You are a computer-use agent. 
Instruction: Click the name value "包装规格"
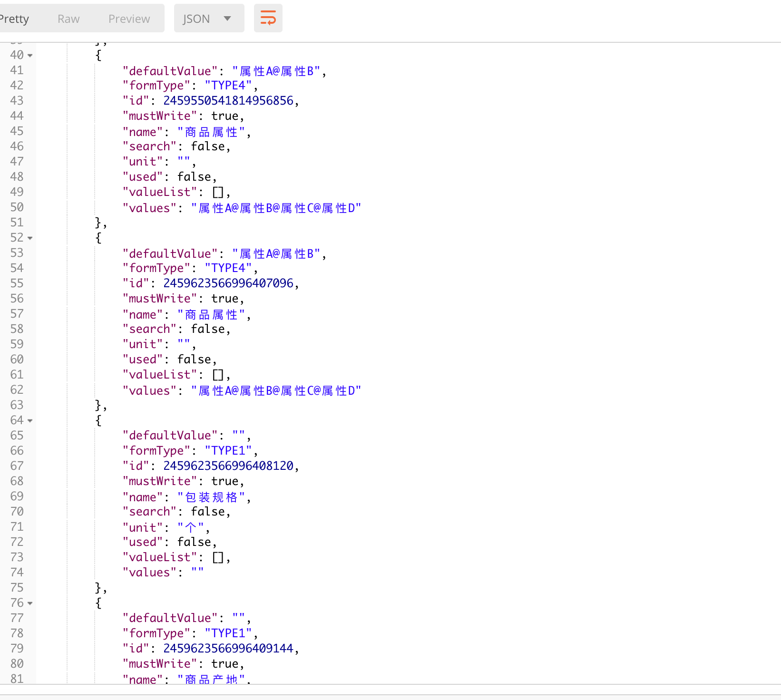(x=211, y=497)
